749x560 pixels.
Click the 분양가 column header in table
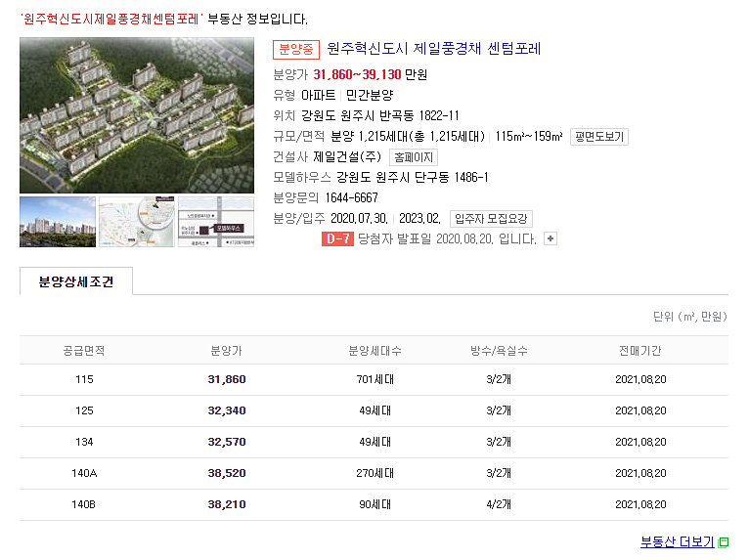(227, 351)
